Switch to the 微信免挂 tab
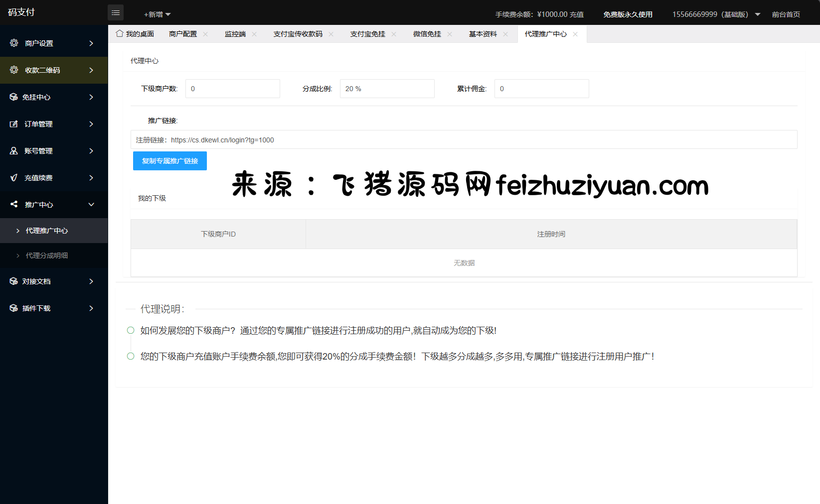Viewport: 820px width, 504px height. 427,34
